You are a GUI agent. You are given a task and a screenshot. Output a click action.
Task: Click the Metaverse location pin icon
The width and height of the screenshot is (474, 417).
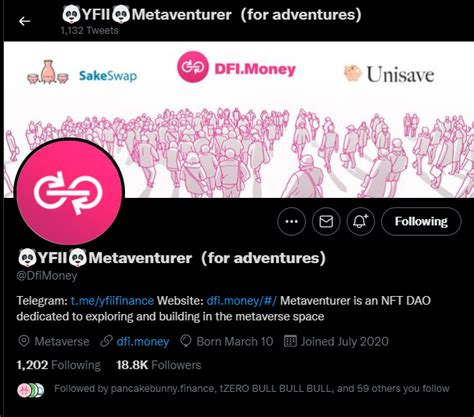(x=24, y=341)
